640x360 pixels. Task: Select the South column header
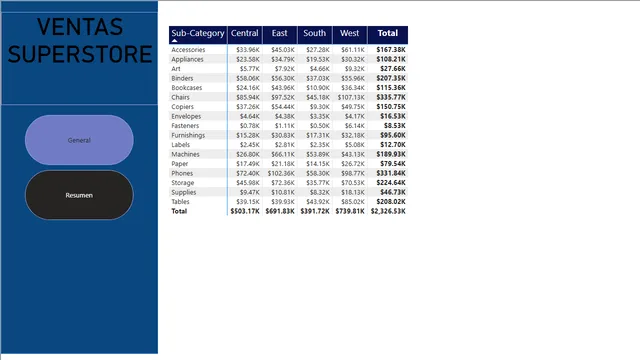click(315, 33)
